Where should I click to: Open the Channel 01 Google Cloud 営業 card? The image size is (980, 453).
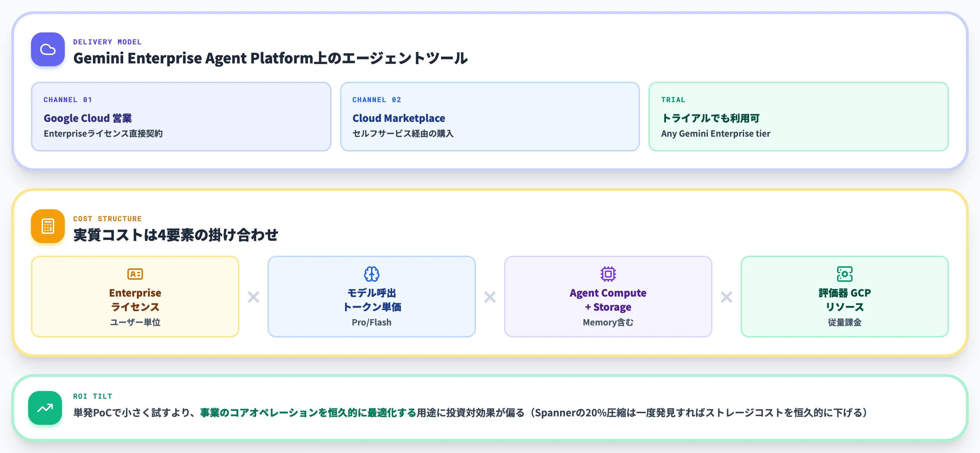181,117
